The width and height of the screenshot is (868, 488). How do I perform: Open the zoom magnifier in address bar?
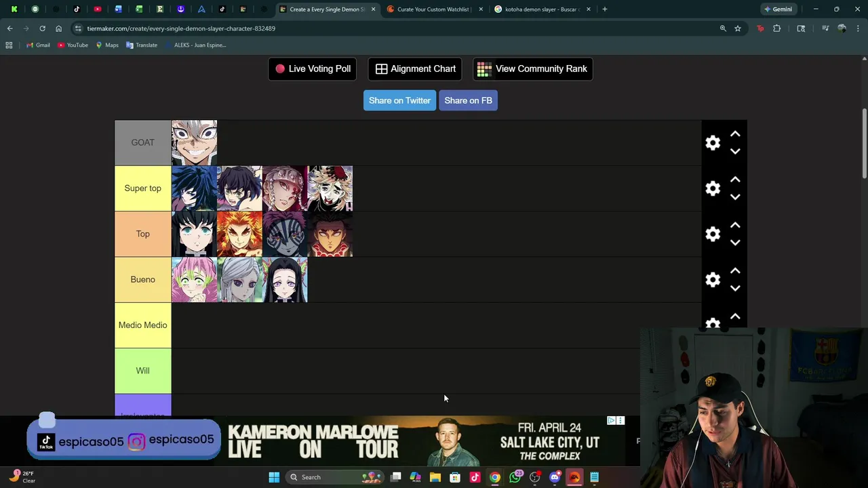(723, 28)
